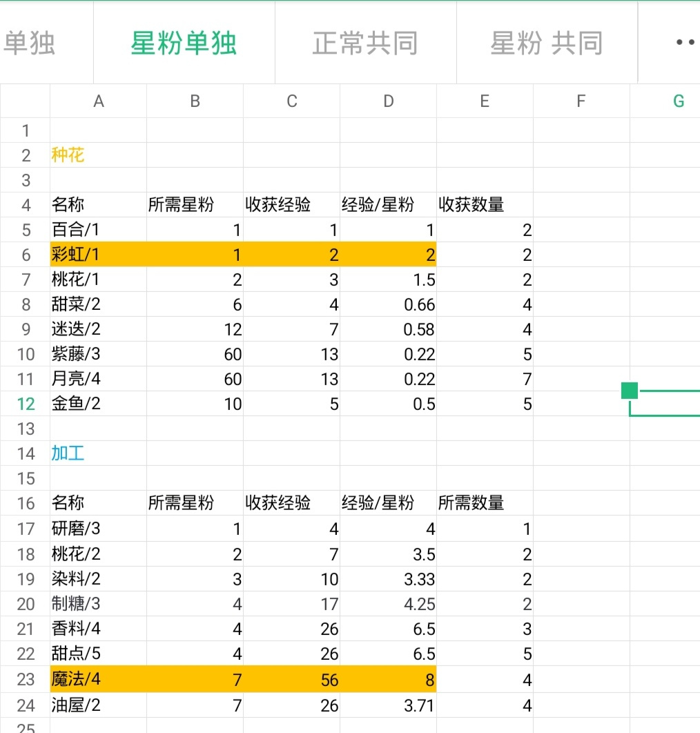700x733 pixels.
Task: Select column A header
Action: click(98, 101)
